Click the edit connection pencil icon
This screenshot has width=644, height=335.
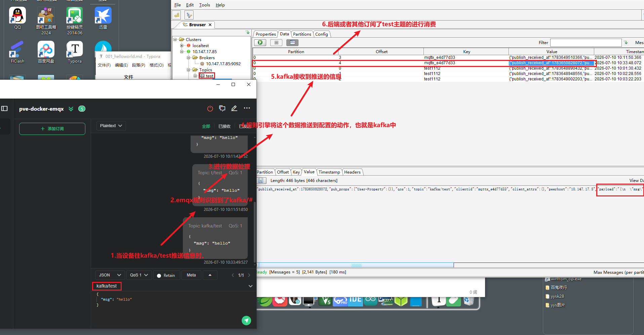pyautogui.click(x=234, y=108)
